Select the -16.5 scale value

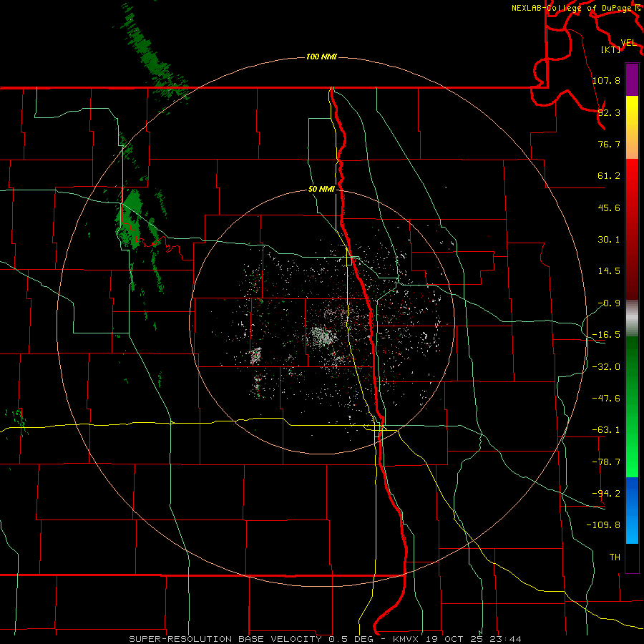(606, 335)
